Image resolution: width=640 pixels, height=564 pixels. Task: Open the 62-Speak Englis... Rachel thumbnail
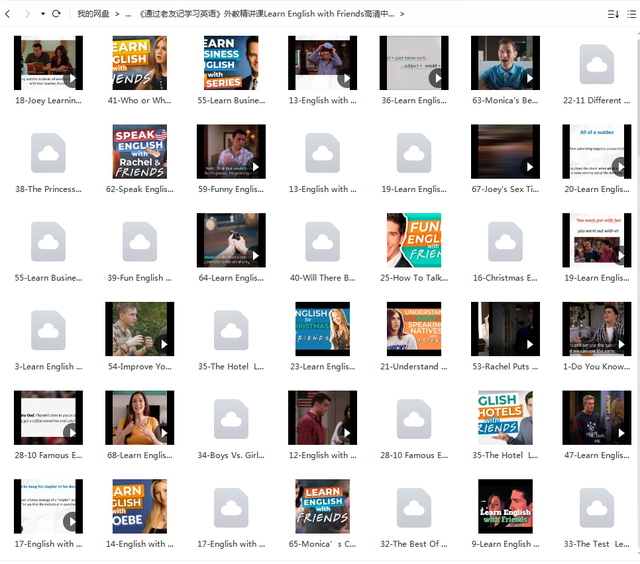tap(140, 151)
